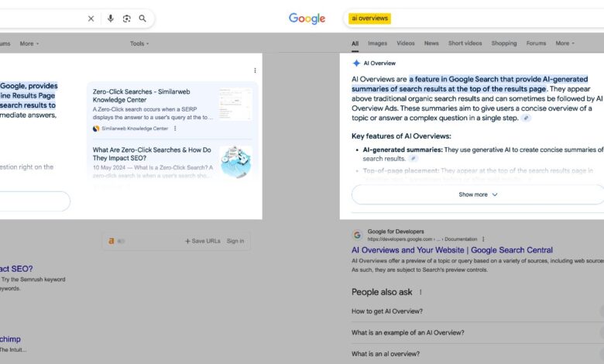Switch to the Short videos tab
The width and height of the screenshot is (604, 364).
point(465,43)
